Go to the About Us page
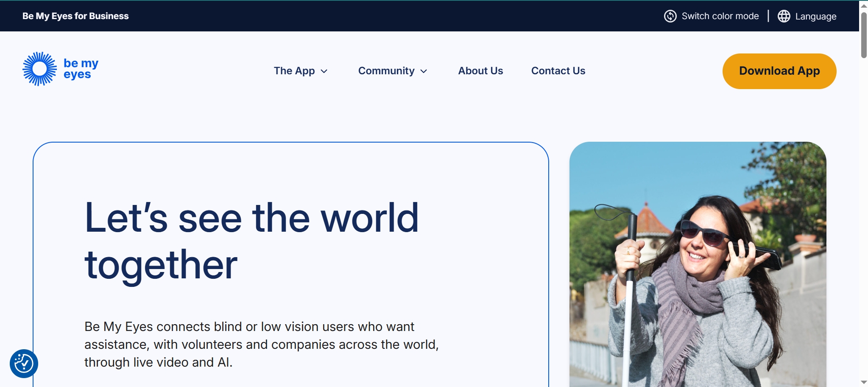 (x=480, y=71)
